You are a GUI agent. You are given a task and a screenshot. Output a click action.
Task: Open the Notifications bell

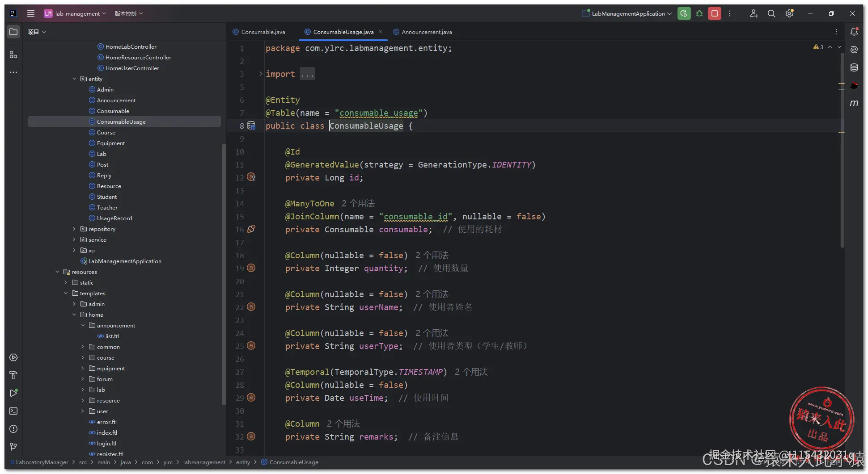tap(854, 32)
